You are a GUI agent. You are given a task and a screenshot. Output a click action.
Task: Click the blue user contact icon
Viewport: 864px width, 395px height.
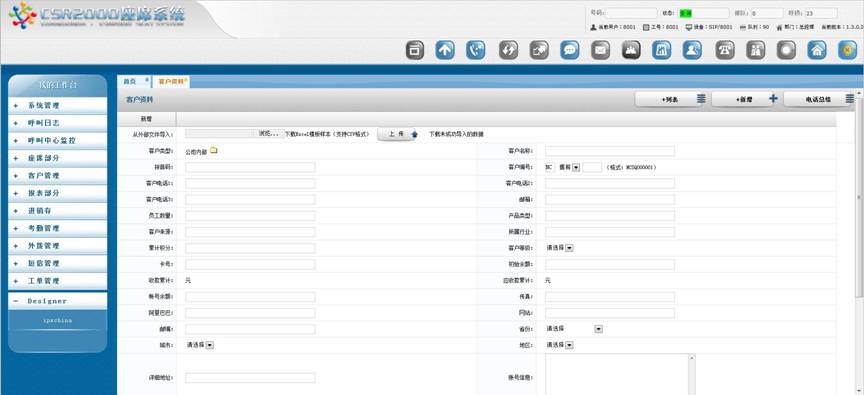pos(692,50)
